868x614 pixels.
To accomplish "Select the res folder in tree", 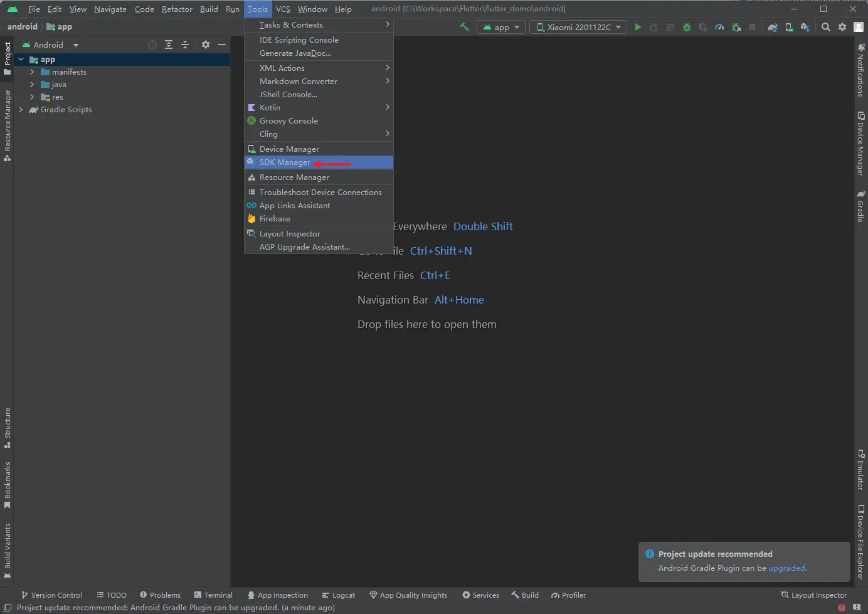I will point(57,97).
